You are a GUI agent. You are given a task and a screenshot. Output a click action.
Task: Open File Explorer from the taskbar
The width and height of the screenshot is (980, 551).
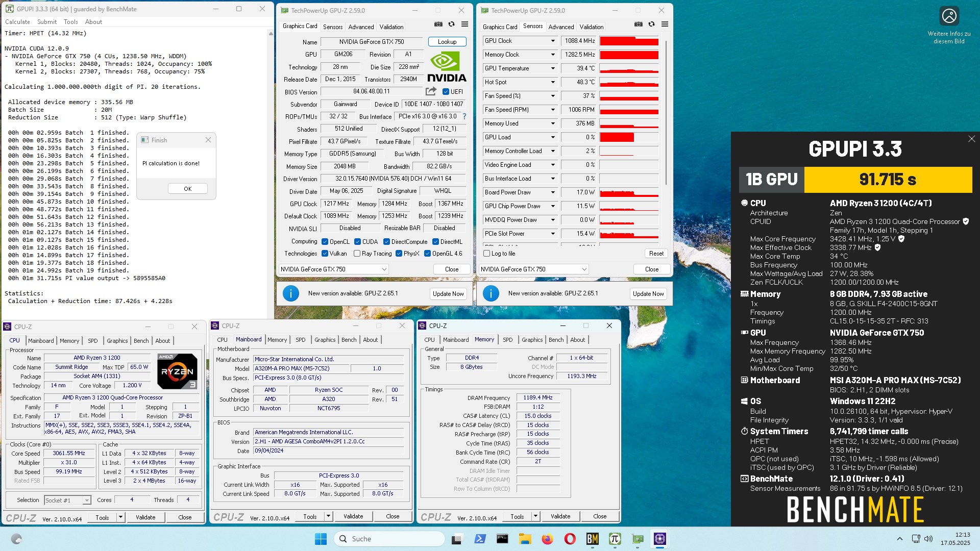pyautogui.click(x=525, y=539)
